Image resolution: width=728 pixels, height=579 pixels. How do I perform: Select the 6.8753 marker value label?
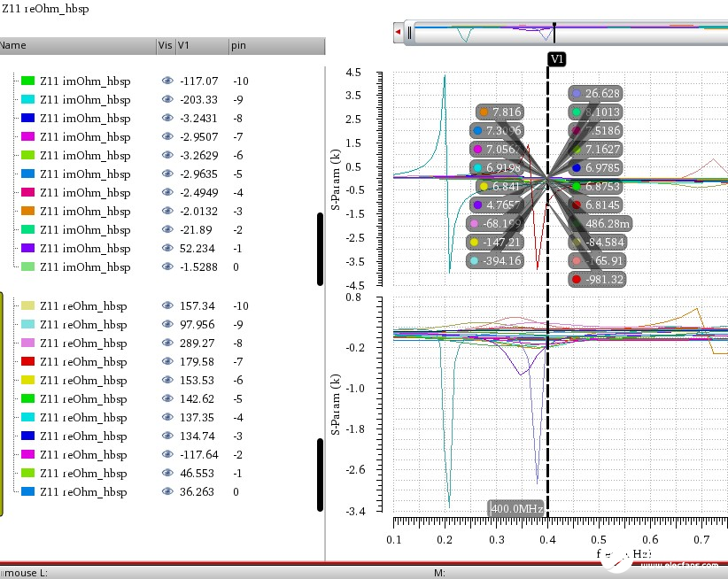(x=596, y=186)
